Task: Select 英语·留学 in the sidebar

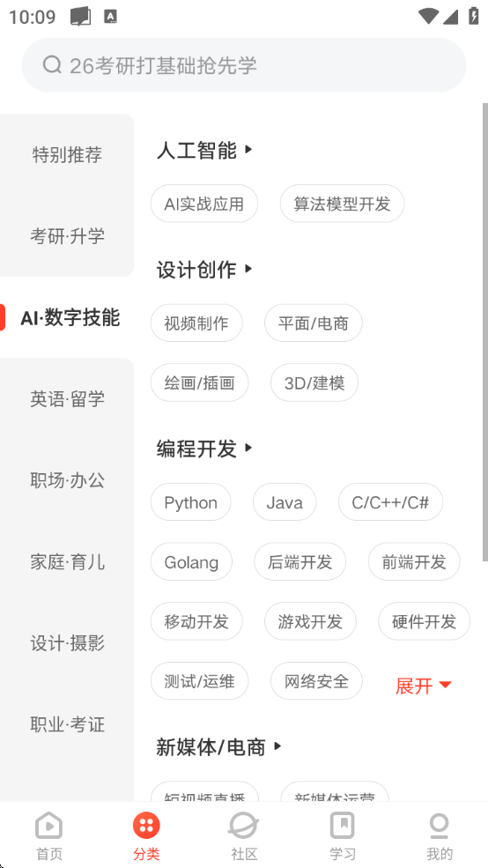Action: click(x=67, y=398)
